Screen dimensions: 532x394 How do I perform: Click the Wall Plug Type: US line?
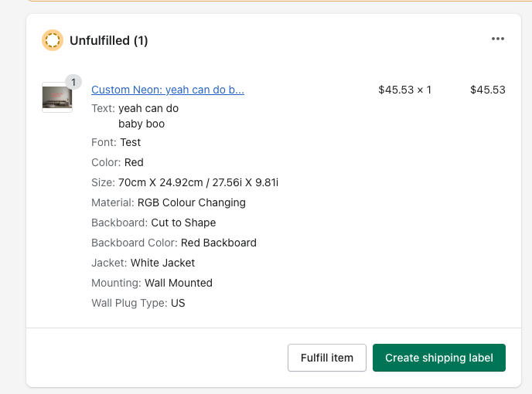click(138, 303)
